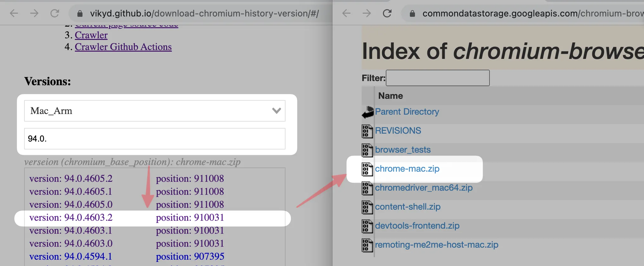Reload the commondatastorage page
This screenshot has height=266, width=644.
pos(387,13)
